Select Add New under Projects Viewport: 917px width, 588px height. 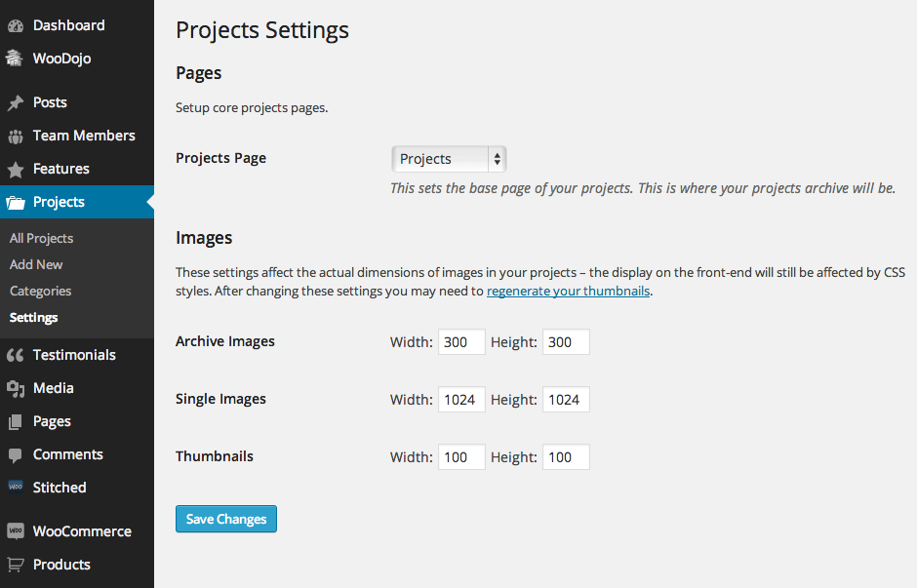36,264
